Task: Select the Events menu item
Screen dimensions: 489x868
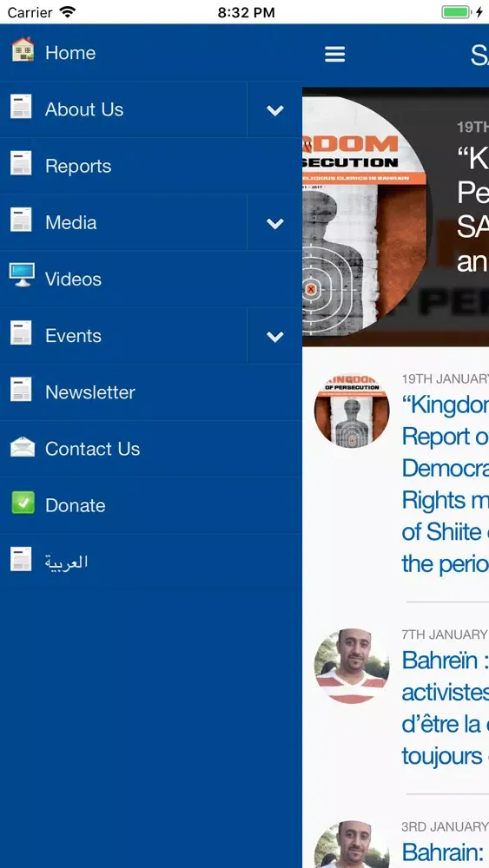Action: 123,335
